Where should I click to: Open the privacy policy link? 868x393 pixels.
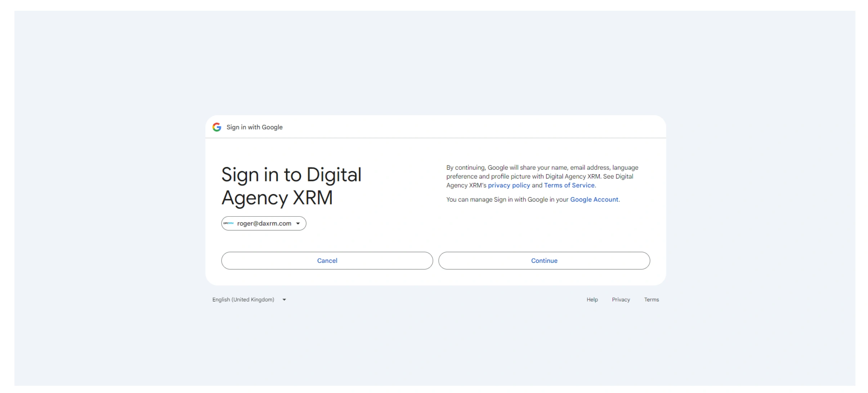509,185
